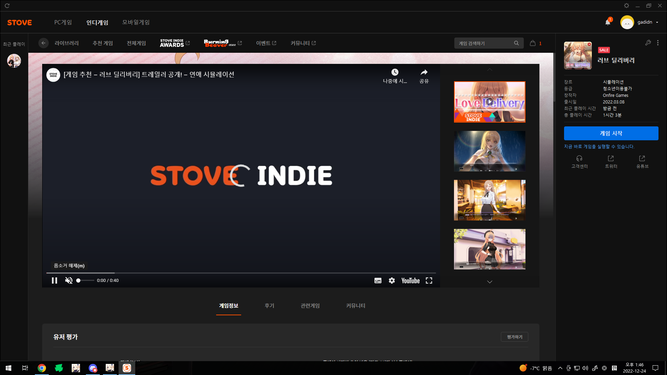Switch to the 커뮤니티 tab below the video
The width and height of the screenshot is (667, 375).
click(356, 306)
